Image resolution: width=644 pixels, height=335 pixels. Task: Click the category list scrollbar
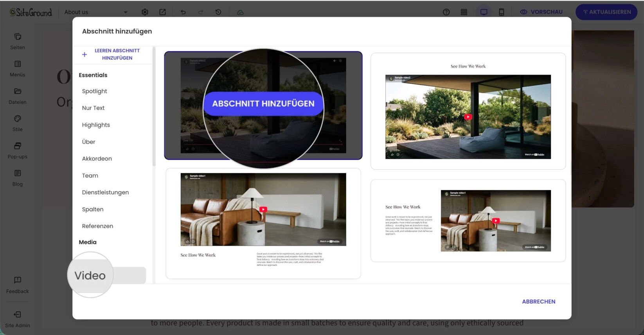[154, 107]
